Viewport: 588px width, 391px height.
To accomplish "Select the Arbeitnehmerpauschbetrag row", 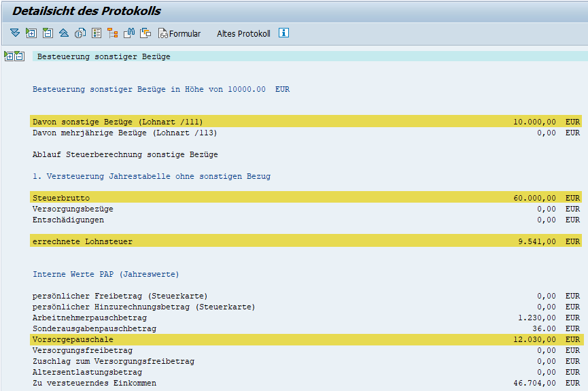I will click(306, 318).
